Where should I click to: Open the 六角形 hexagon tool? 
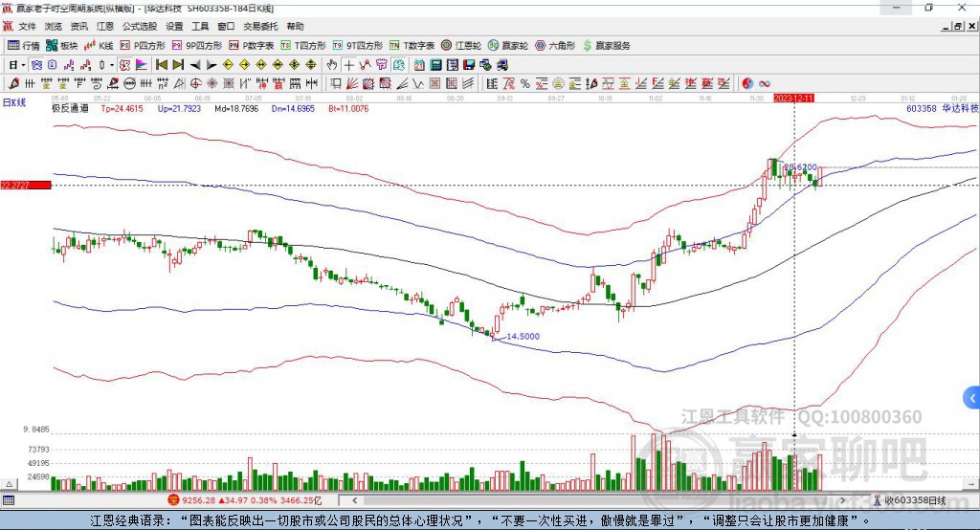(x=555, y=46)
